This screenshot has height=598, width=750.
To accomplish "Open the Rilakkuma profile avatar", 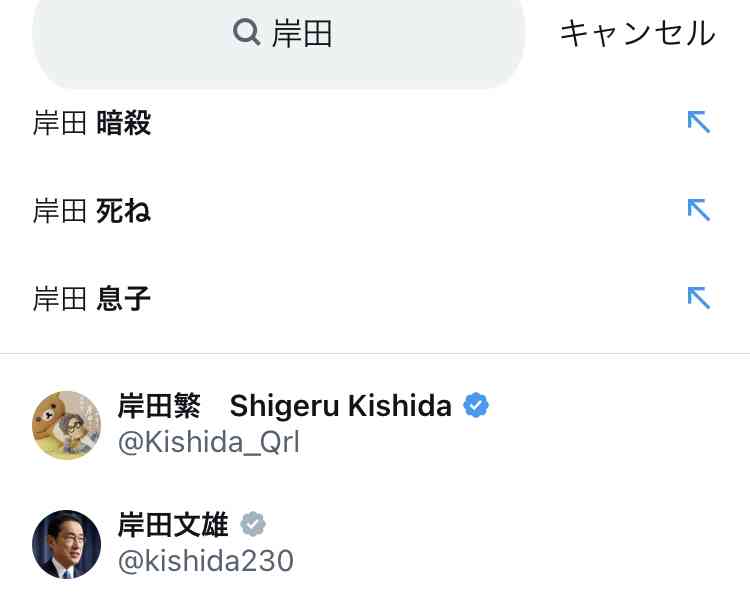I will tap(66, 425).
